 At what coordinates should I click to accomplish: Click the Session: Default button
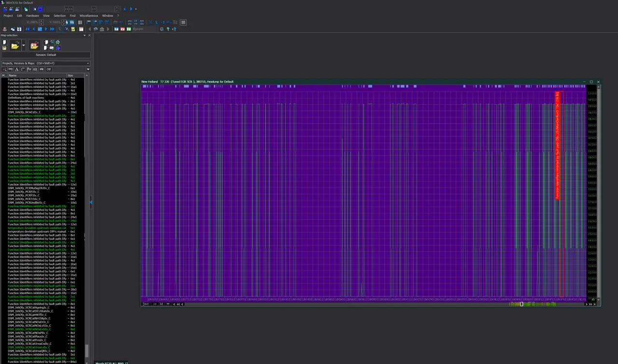(45, 55)
